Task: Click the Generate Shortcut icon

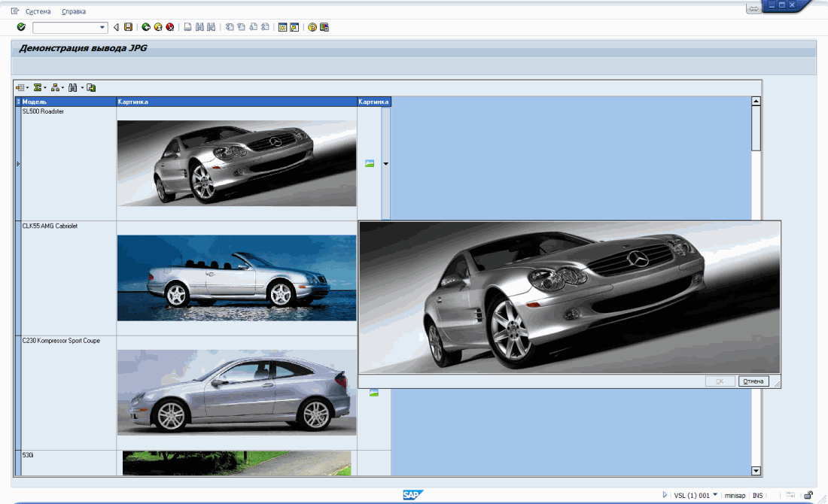Action: coord(294,27)
